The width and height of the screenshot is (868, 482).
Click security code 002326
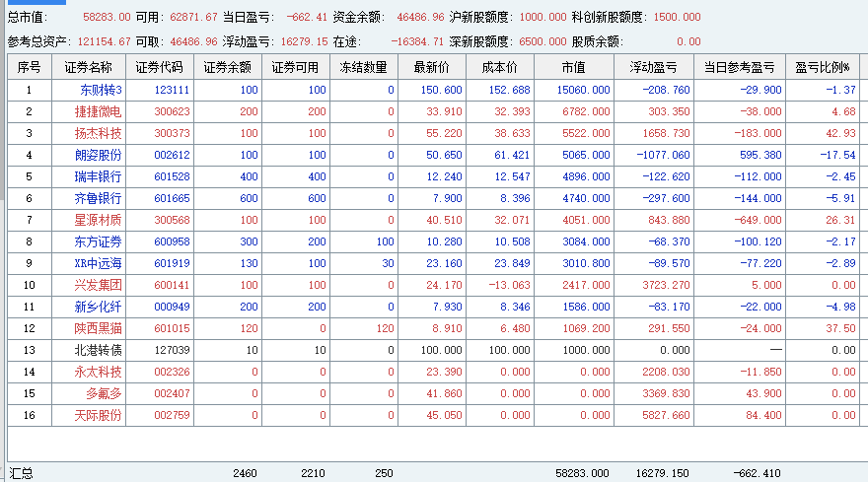[172, 372]
